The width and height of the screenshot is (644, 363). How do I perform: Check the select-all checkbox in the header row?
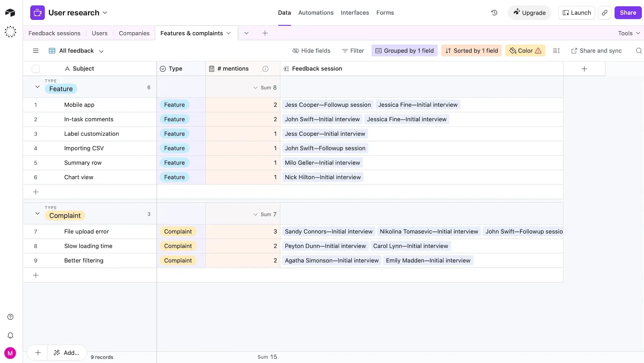pyautogui.click(x=36, y=68)
